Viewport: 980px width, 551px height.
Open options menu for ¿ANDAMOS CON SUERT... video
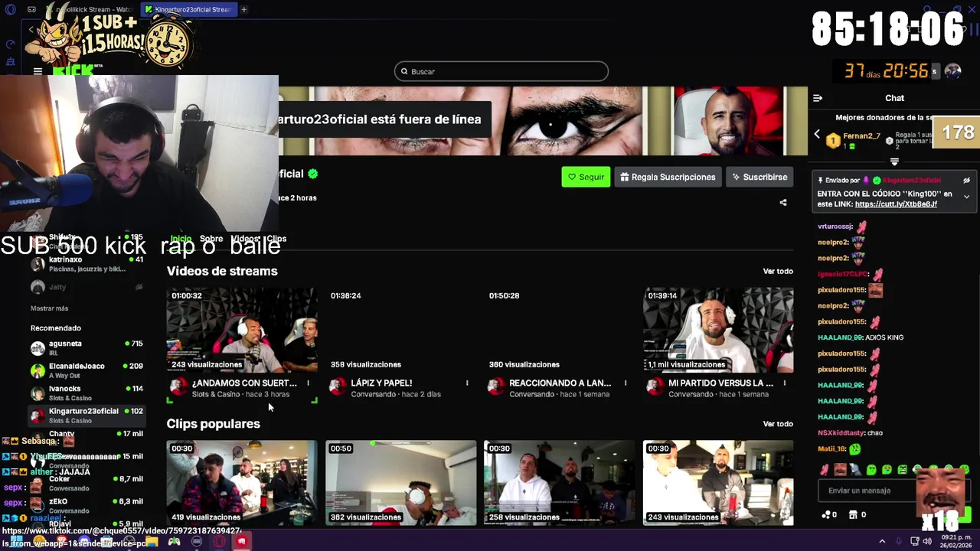(308, 383)
